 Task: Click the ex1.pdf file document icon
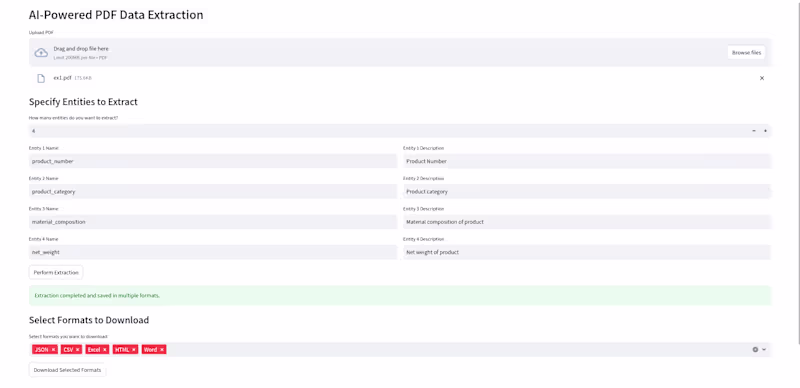(x=41, y=78)
